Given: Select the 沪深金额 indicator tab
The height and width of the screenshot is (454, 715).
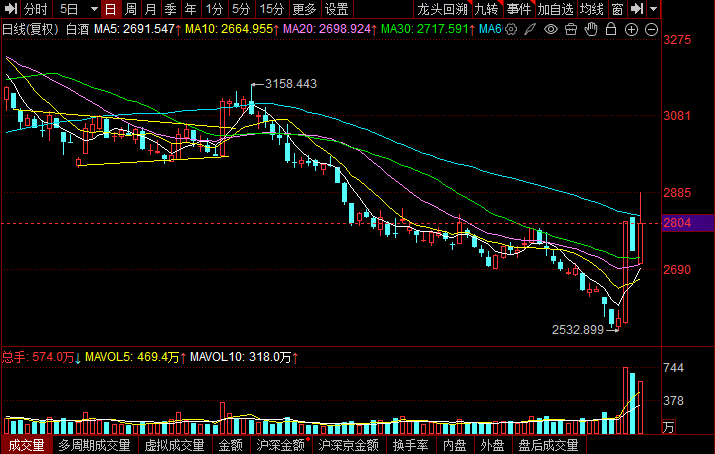Looking at the screenshot, I should tap(280, 445).
